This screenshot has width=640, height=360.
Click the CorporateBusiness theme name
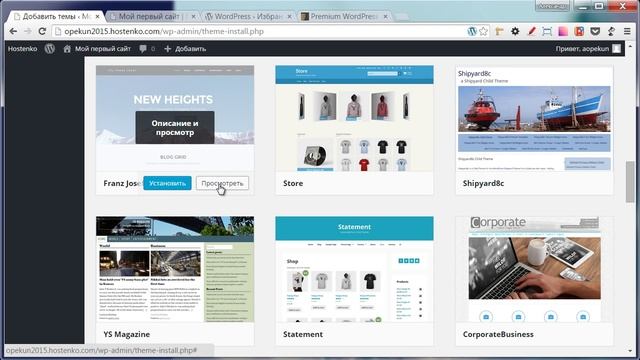(x=498, y=334)
